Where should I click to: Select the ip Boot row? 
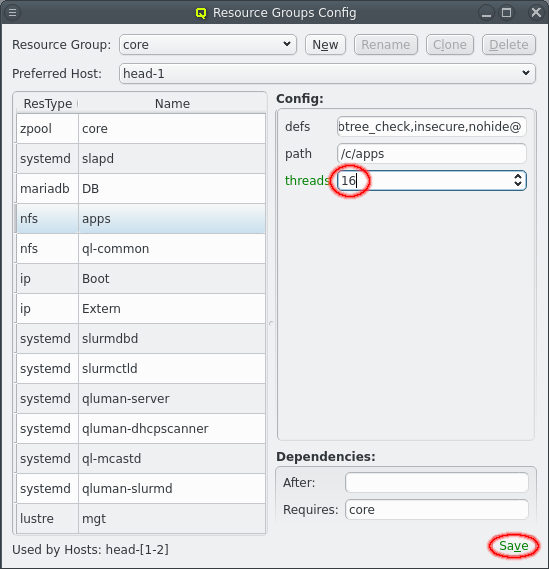coord(141,279)
